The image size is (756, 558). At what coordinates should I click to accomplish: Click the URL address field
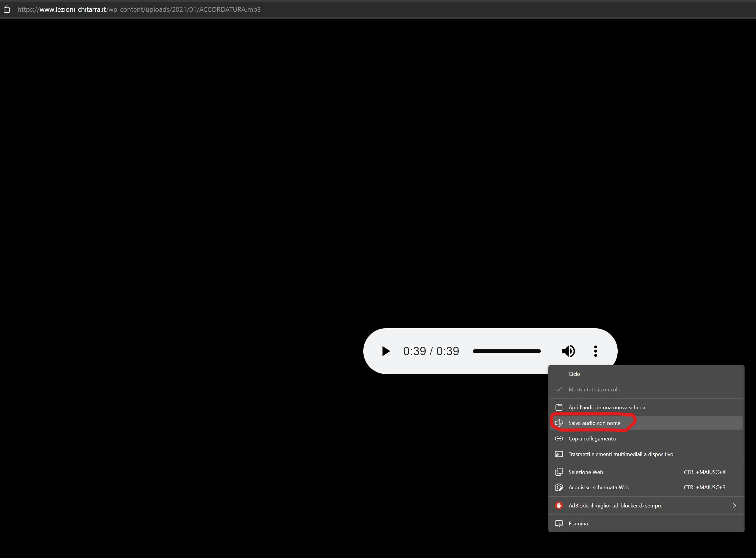click(x=139, y=9)
